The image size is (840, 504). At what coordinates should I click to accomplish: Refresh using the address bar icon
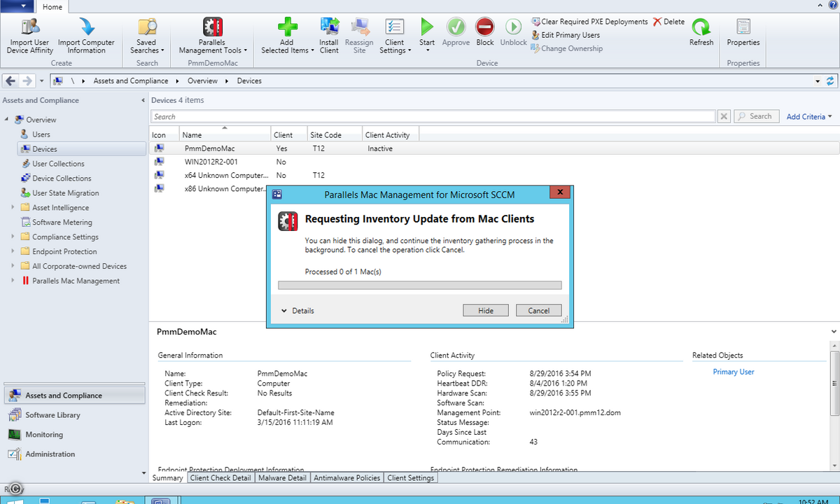coord(831,80)
